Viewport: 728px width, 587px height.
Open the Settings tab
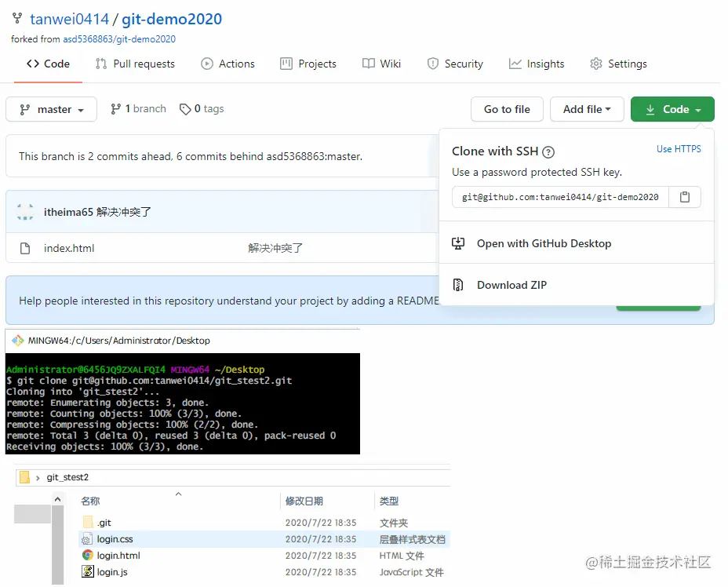click(618, 64)
